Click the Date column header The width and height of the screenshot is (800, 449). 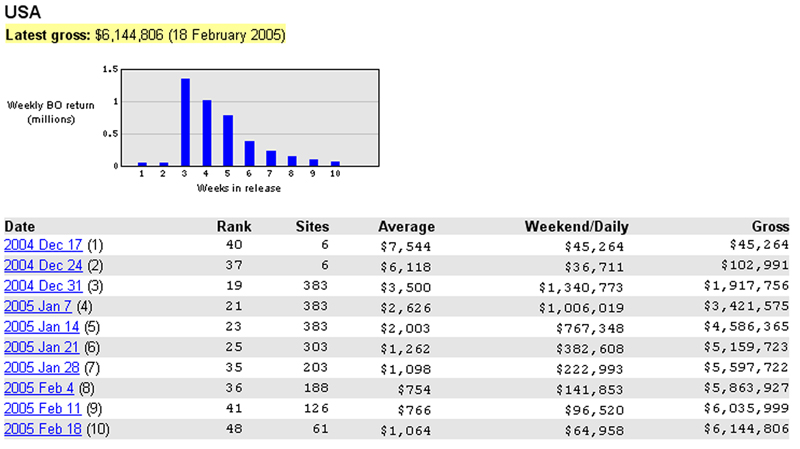(20, 227)
